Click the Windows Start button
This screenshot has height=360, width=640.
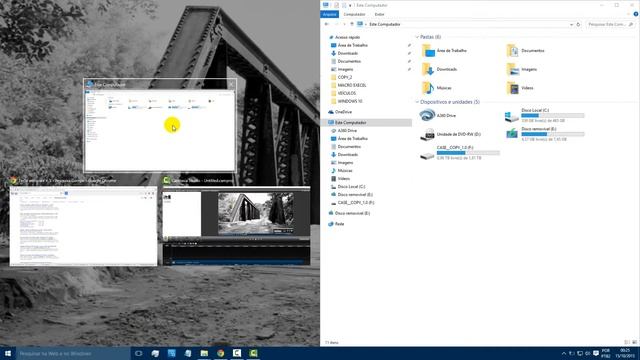tap(8, 353)
